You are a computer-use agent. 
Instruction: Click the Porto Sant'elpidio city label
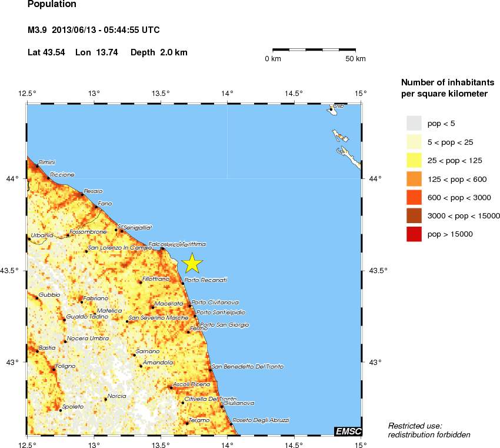click(x=221, y=313)
